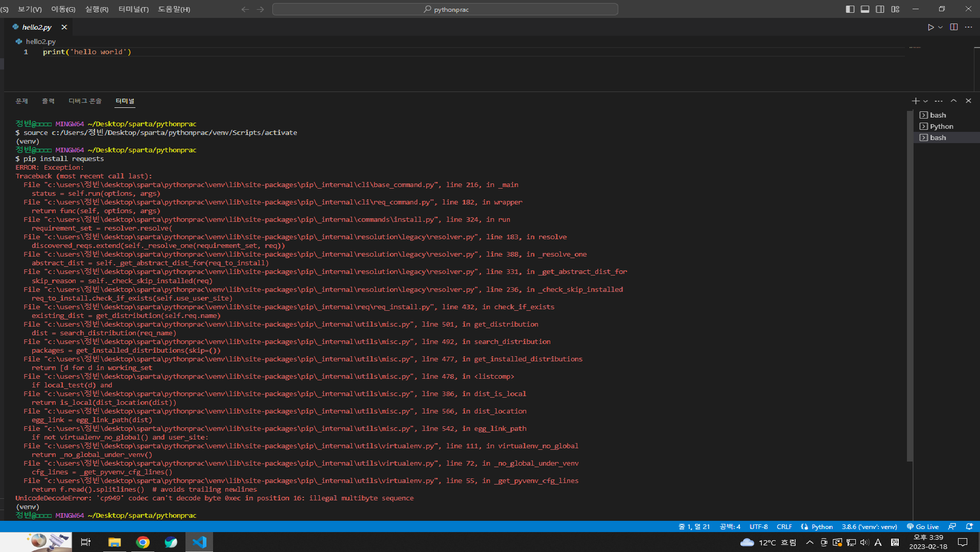Switch to the 디버그 콘솔 panel tab
The image size is (980, 552).
(x=85, y=101)
